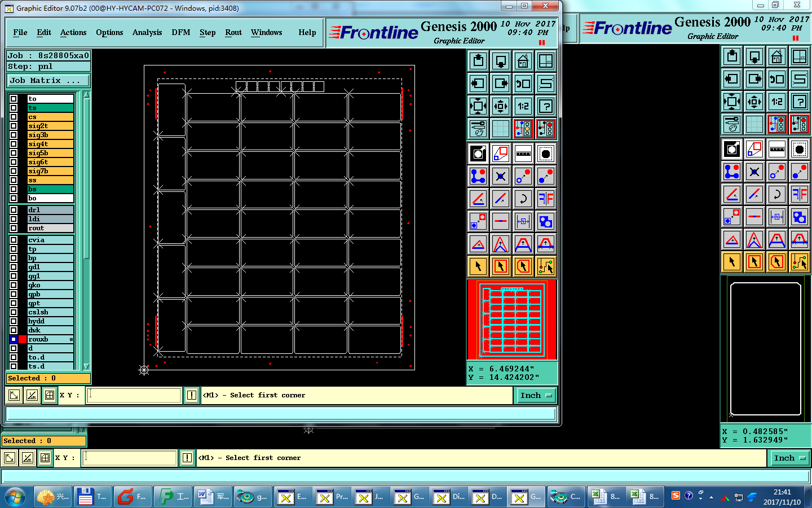Click the pan left icon in front window
The width and height of the screenshot is (812, 508).
point(478,83)
